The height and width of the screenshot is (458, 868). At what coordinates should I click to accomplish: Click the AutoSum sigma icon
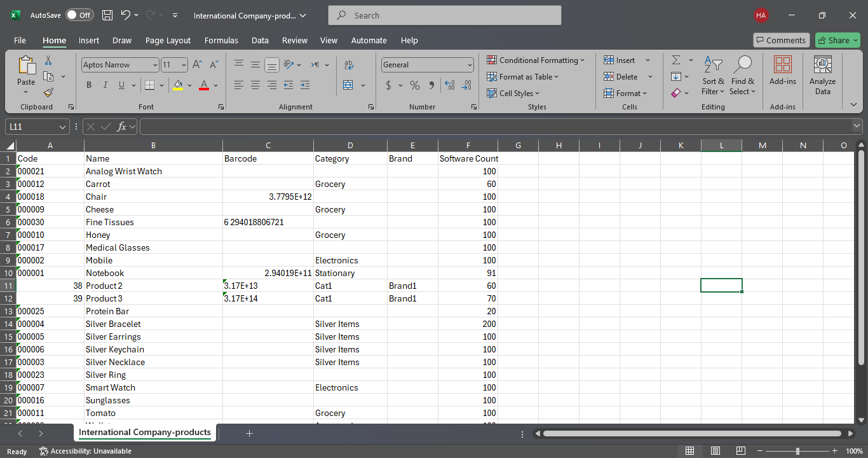pos(676,60)
